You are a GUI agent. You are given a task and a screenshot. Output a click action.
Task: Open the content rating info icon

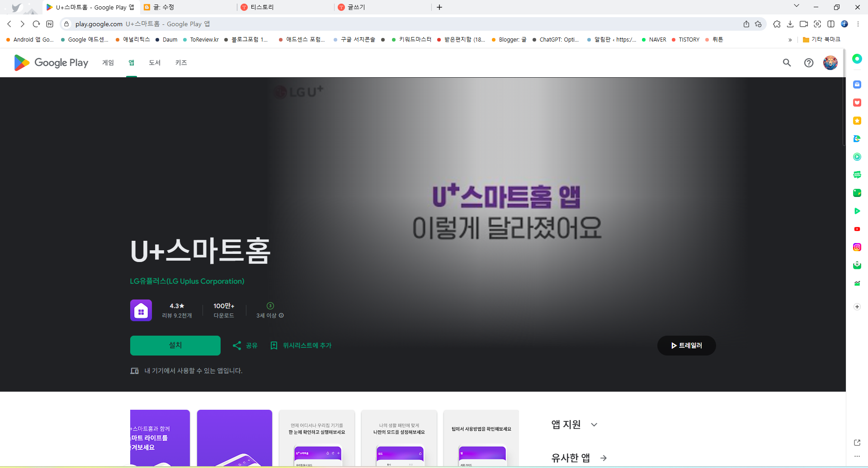[x=281, y=315]
